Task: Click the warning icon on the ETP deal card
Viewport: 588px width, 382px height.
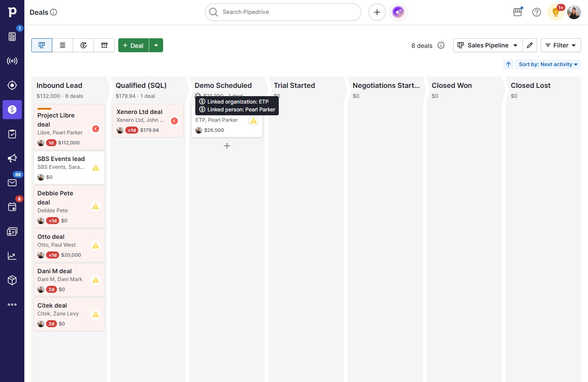Action: [254, 121]
